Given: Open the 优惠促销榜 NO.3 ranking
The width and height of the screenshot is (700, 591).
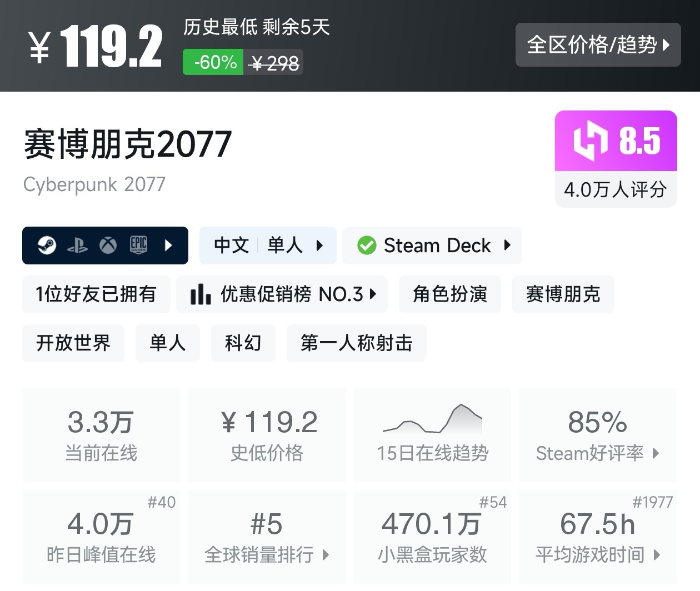Looking at the screenshot, I should pos(282,294).
